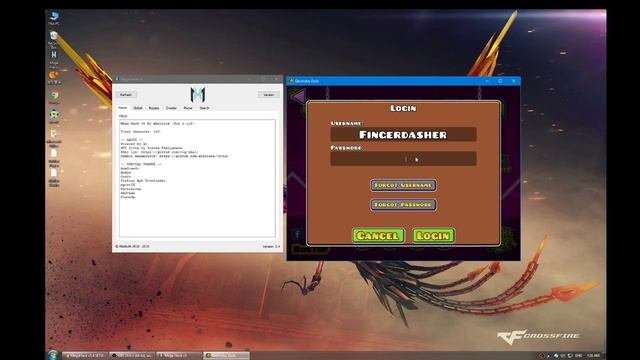Focus the empty Password field
The width and height of the screenshot is (640, 360).
coord(403,159)
